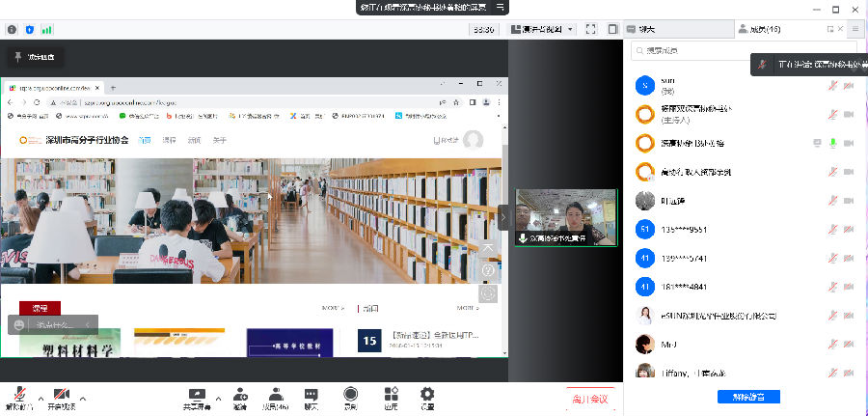Toggle mic for member 135****9551

coord(832,230)
